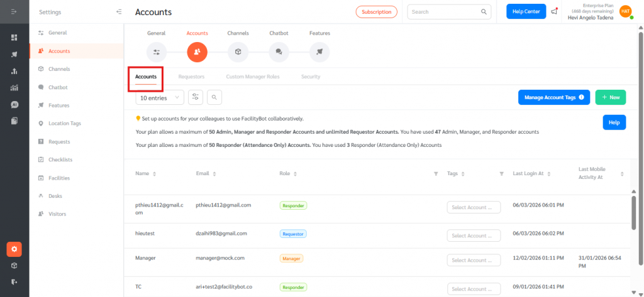Filter the Role column
This screenshot has height=297, width=644.
coord(436,173)
